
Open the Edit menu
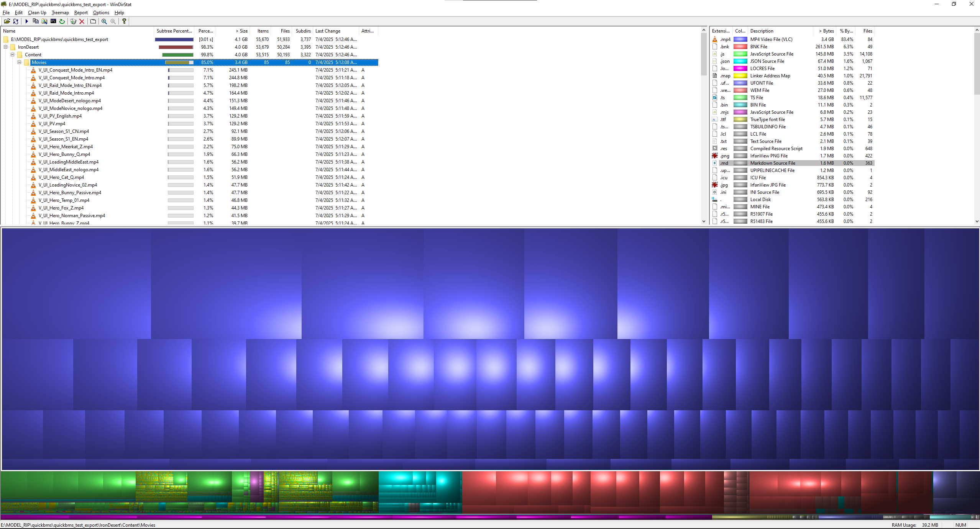pyautogui.click(x=18, y=13)
